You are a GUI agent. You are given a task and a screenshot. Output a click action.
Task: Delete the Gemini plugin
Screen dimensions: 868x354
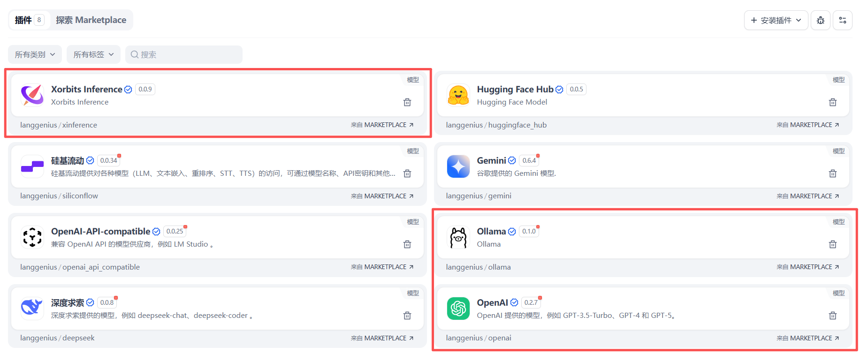[x=833, y=173]
